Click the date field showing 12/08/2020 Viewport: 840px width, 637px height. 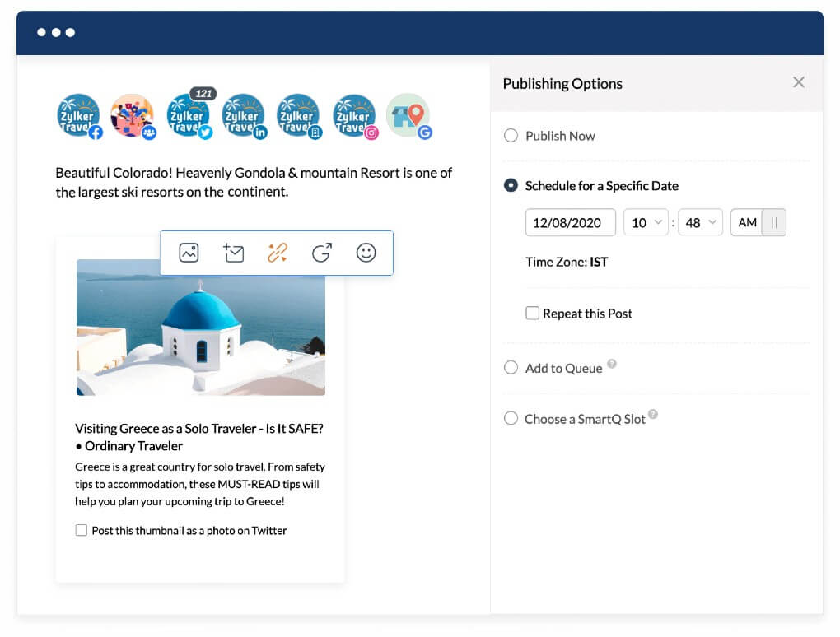click(x=570, y=222)
